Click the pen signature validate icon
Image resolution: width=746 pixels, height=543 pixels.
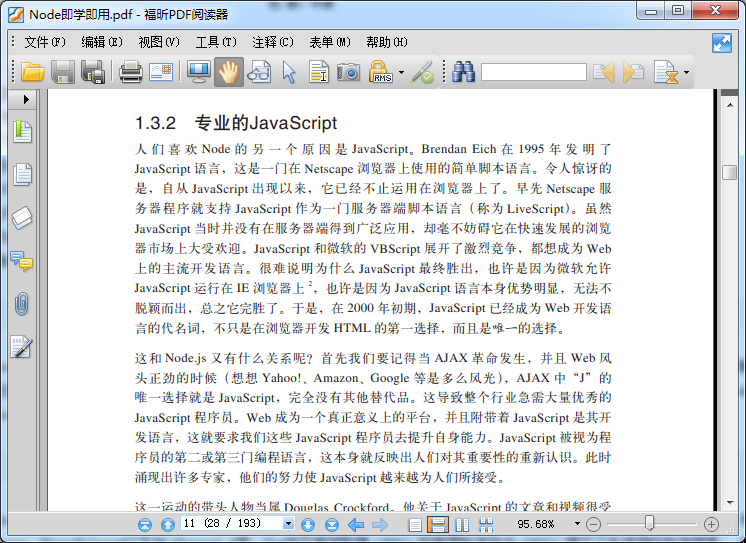click(x=422, y=72)
